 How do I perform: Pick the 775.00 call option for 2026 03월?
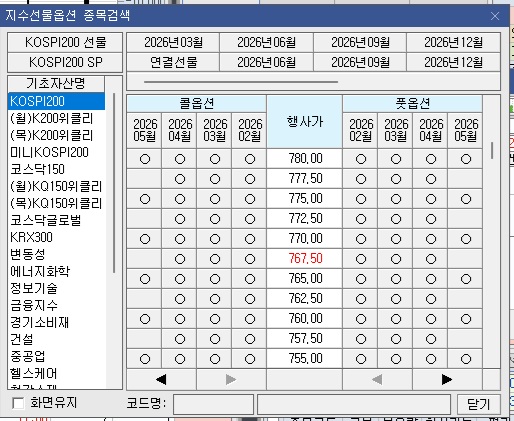click(215, 199)
